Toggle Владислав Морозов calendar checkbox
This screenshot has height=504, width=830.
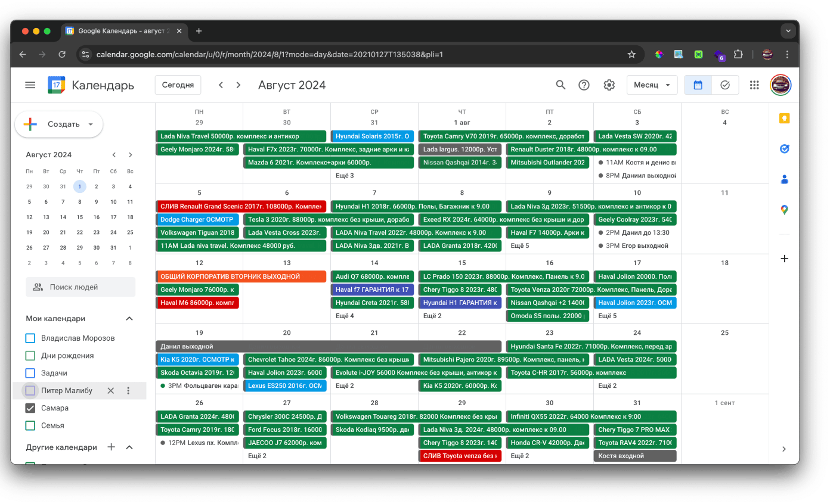pyautogui.click(x=30, y=338)
